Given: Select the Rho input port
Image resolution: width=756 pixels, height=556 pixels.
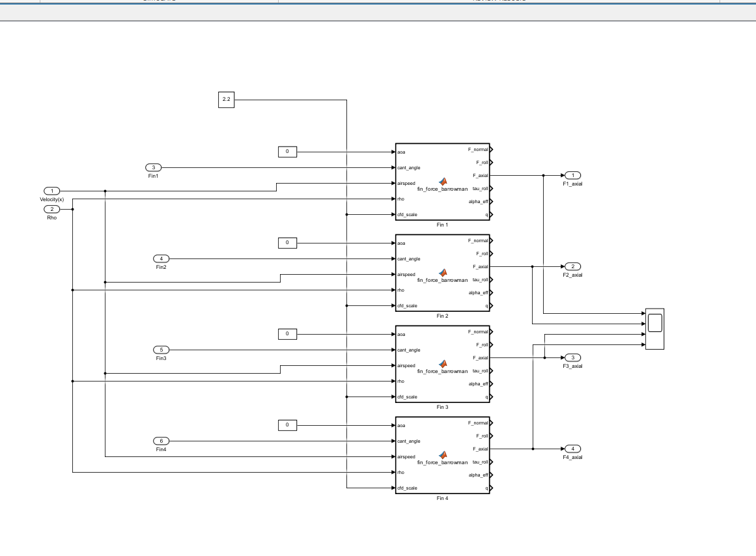Looking at the screenshot, I should click(52, 209).
